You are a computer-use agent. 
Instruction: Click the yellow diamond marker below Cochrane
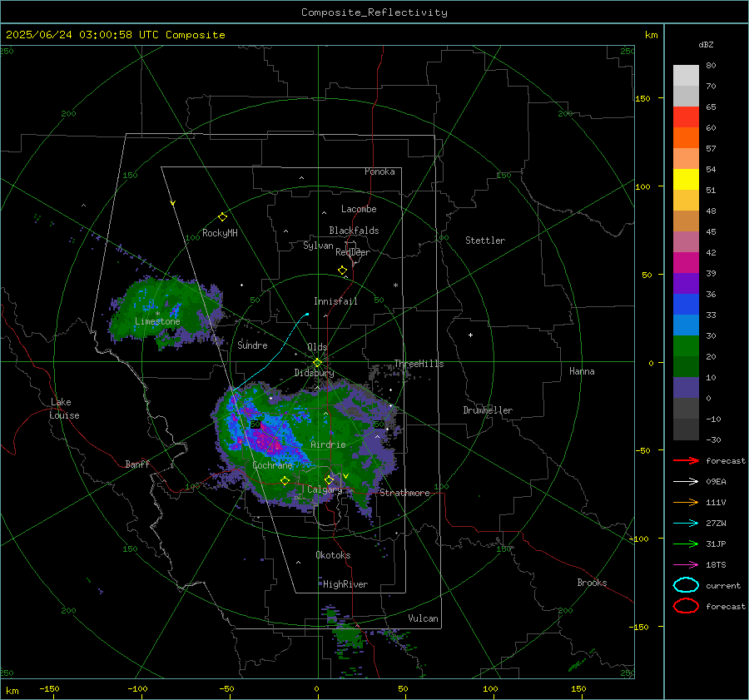point(285,480)
